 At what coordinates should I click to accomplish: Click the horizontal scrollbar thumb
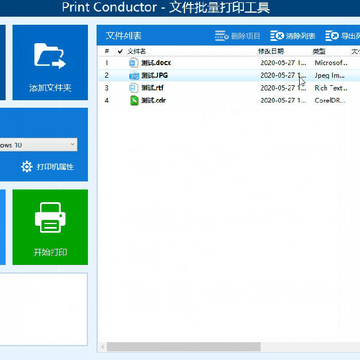(183, 347)
